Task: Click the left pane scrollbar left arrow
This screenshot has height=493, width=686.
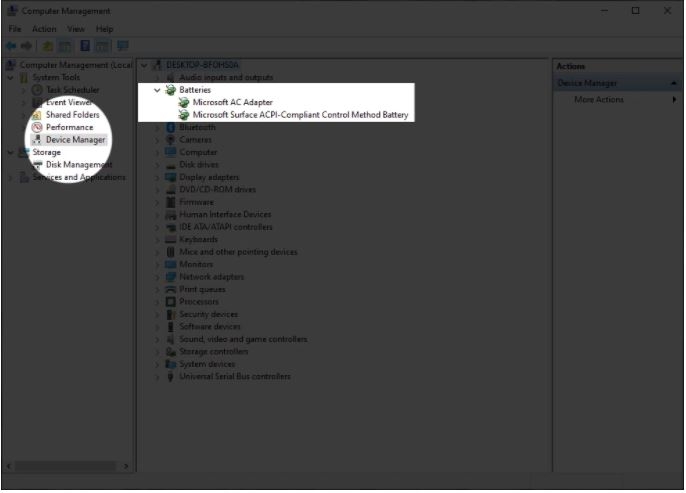Action: [x=9, y=466]
